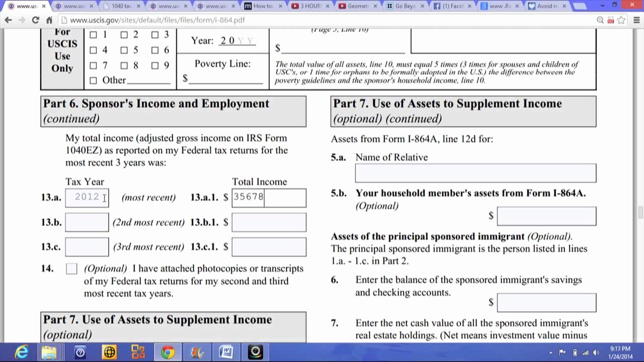
Task: Click the 13.c.1 Total Income field
Action: 269,247
